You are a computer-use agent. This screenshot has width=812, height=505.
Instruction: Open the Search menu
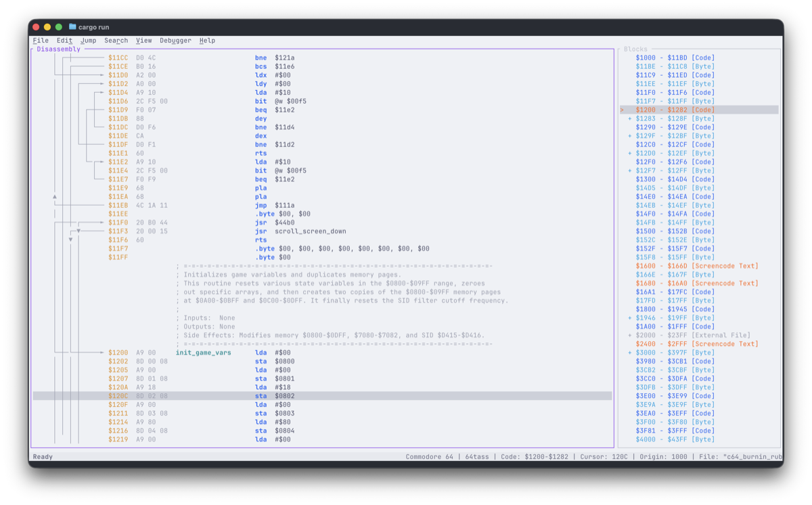[116, 41]
